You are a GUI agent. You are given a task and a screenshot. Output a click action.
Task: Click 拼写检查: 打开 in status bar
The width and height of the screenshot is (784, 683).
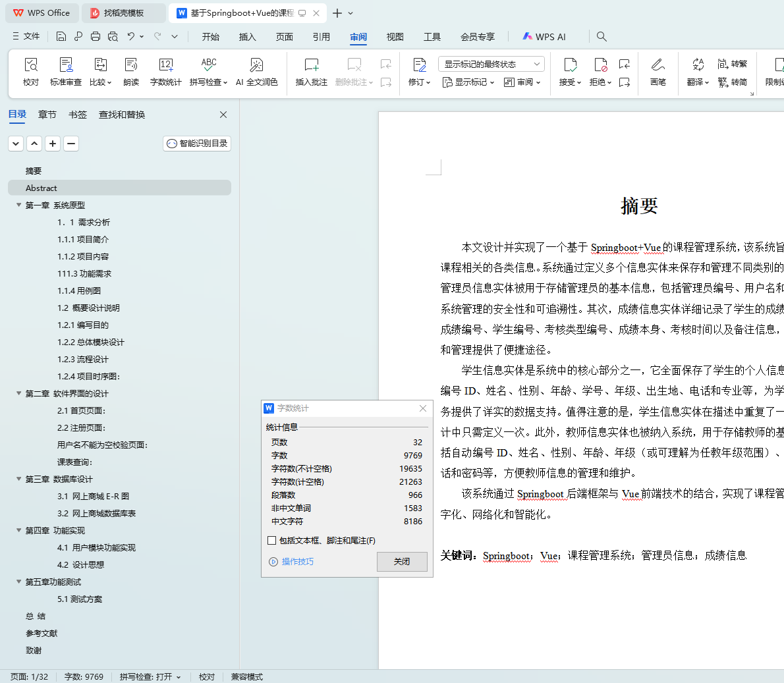tap(150, 676)
